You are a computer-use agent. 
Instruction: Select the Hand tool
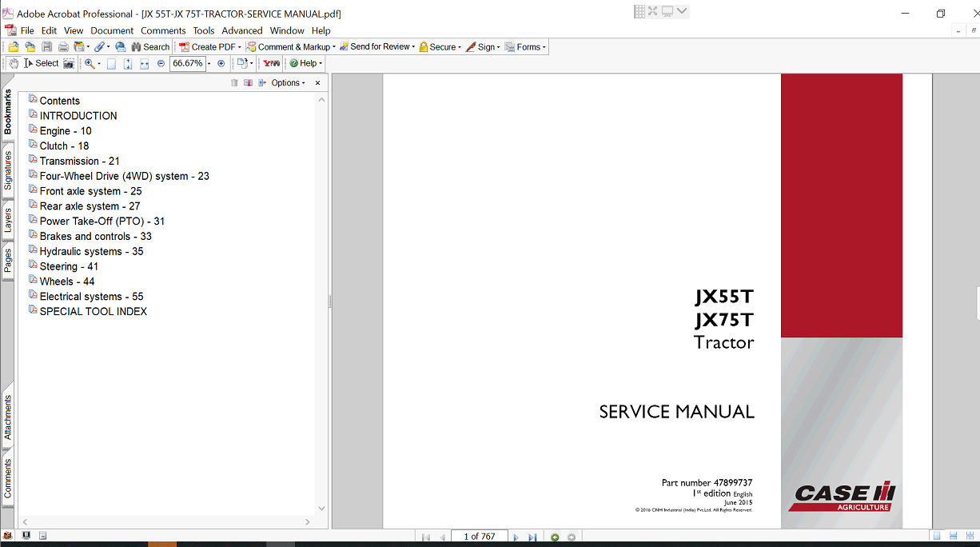coord(14,63)
